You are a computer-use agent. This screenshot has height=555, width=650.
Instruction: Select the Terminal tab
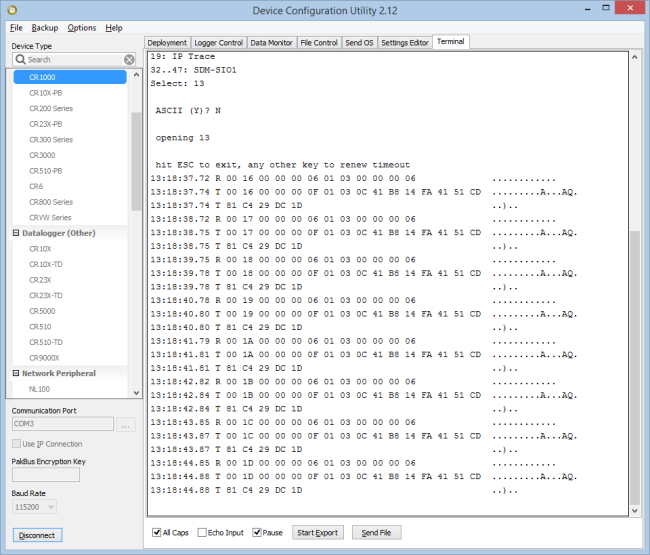pyautogui.click(x=451, y=41)
